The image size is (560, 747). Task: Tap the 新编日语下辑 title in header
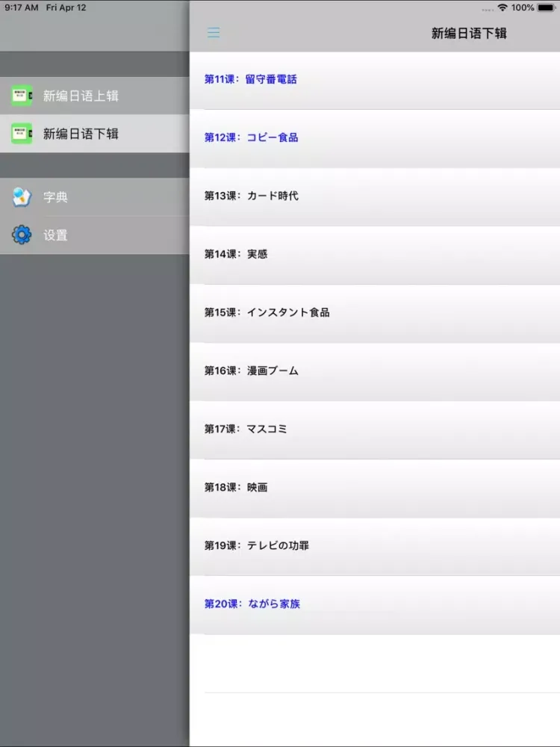pyautogui.click(x=469, y=33)
